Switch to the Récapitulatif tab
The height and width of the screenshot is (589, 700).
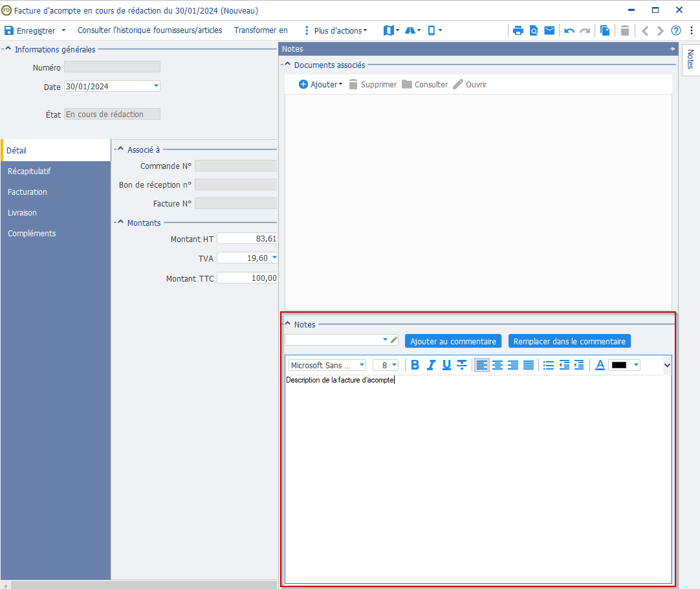coord(29,172)
